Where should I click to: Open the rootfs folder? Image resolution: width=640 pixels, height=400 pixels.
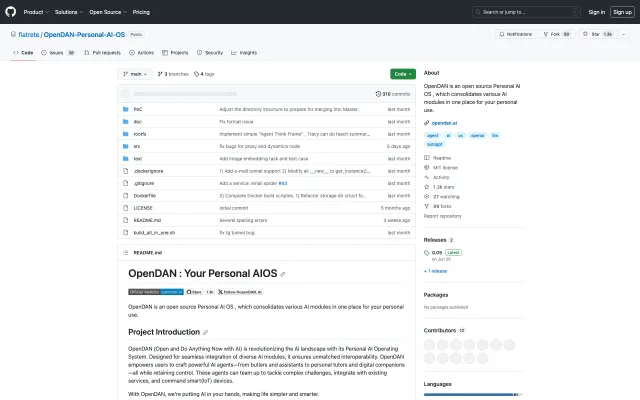click(x=140, y=133)
